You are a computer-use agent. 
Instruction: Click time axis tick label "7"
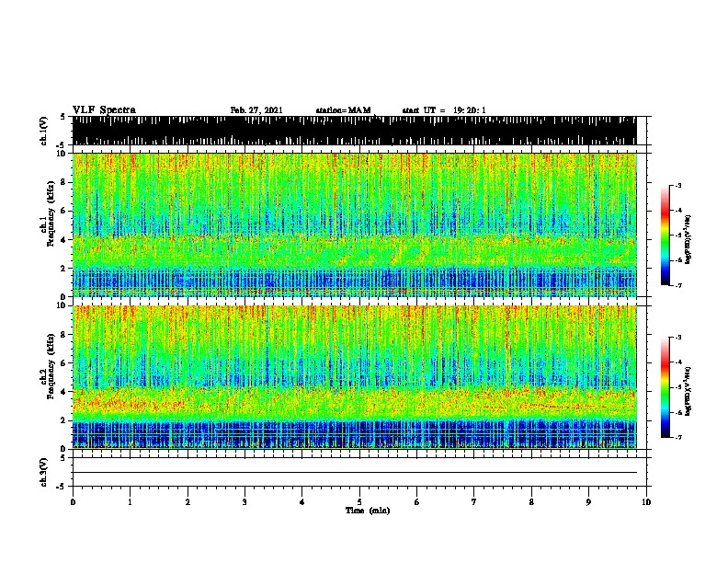(x=474, y=502)
